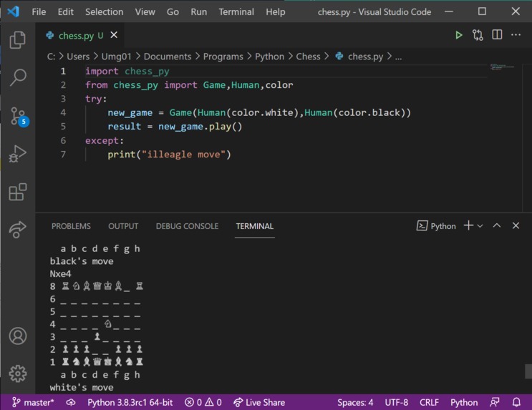Click the "except:" keyword on line 6

tap(105, 140)
